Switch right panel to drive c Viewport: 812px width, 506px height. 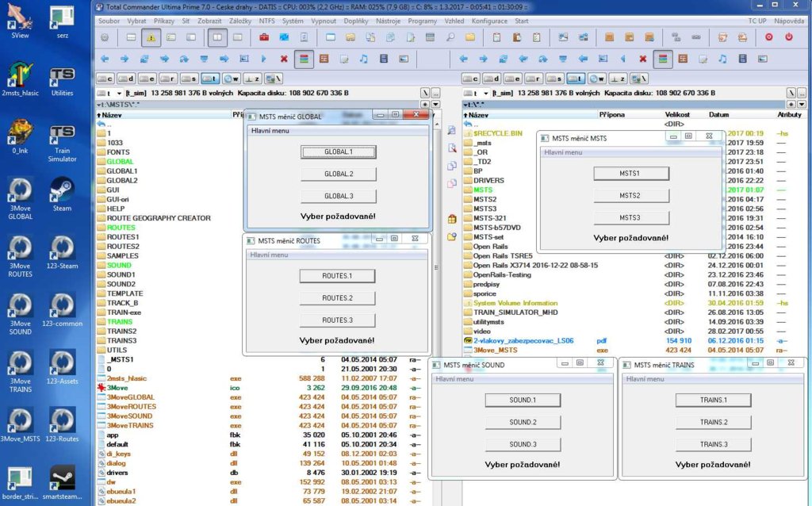(472, 79)
